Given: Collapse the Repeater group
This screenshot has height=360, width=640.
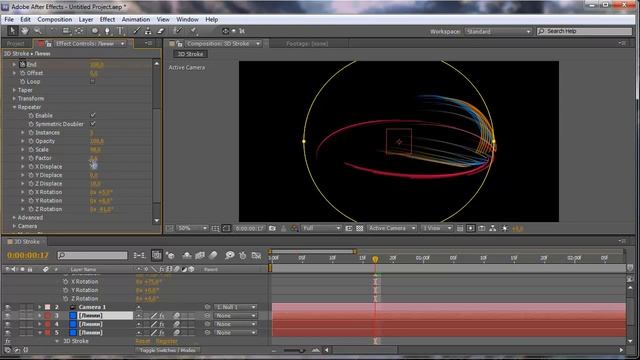Looking at the screenshot, I should coord(14,107).
